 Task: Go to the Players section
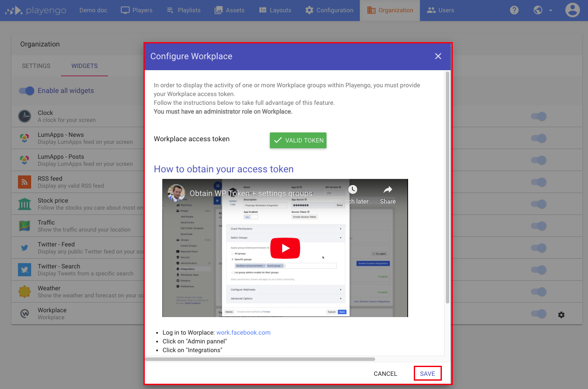click(136, 10)
